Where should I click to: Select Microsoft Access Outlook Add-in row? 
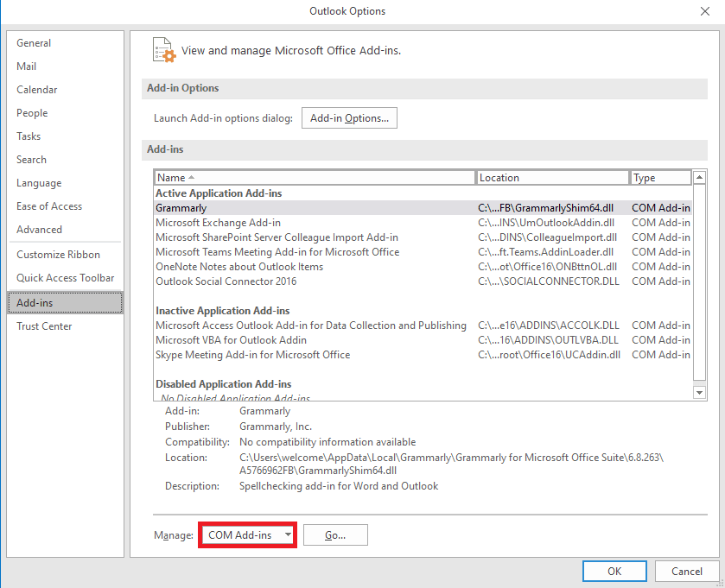pyautogui.click(x=423, y=326)
